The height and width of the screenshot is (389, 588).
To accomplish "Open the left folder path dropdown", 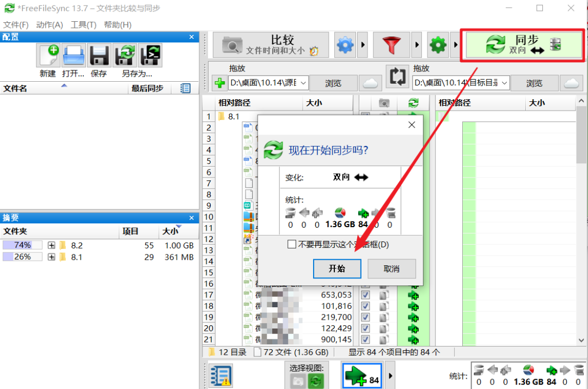I will pyautogui.click(x=303, y=83).
